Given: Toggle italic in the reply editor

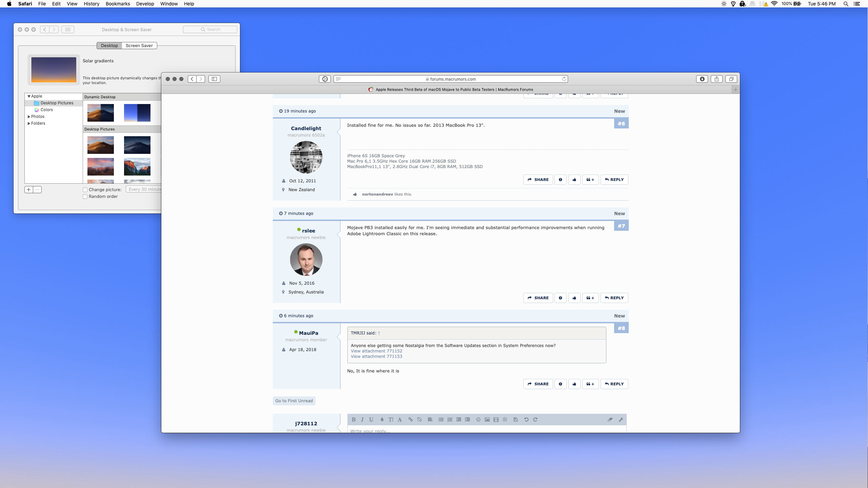Looking at the screenshot, I should tap(362, 420).
